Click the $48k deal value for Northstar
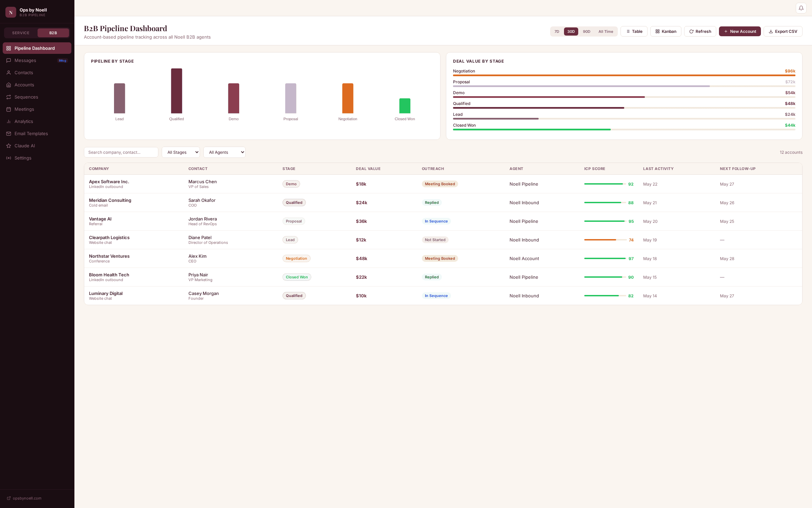Viewport: 812px width, 508px height. pyautogui.click(x=361, y=258)
